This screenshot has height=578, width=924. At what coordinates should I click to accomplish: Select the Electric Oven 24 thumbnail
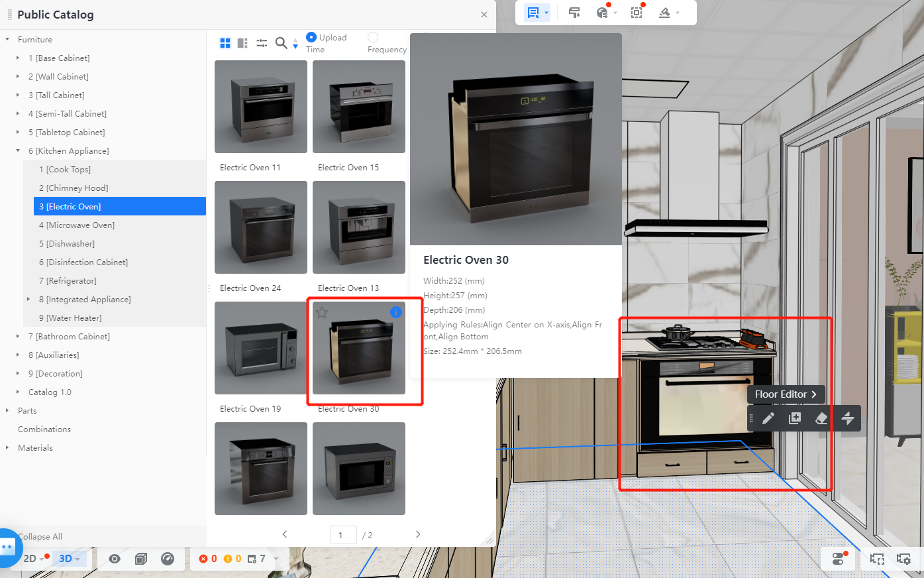pos(261,227)
